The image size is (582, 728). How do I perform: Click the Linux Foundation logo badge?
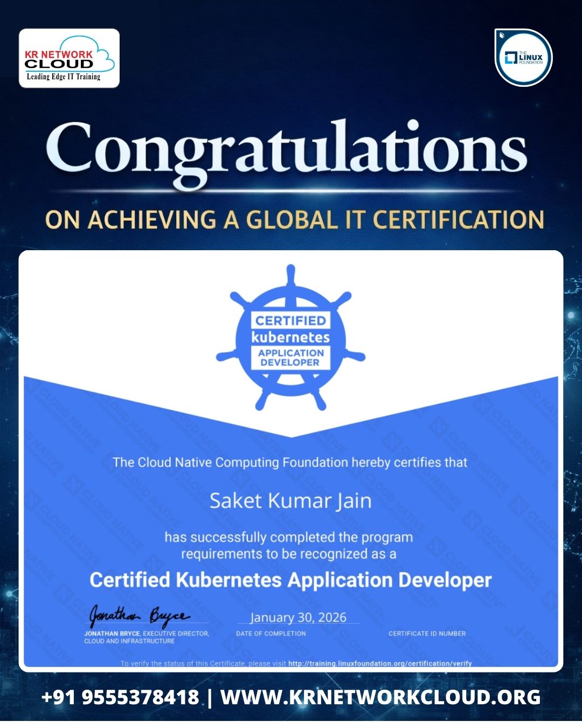click(x=523, y=58)
